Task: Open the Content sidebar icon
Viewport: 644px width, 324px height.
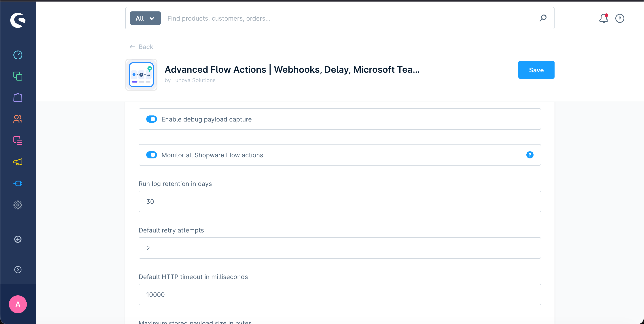Action: coord(18,141)
